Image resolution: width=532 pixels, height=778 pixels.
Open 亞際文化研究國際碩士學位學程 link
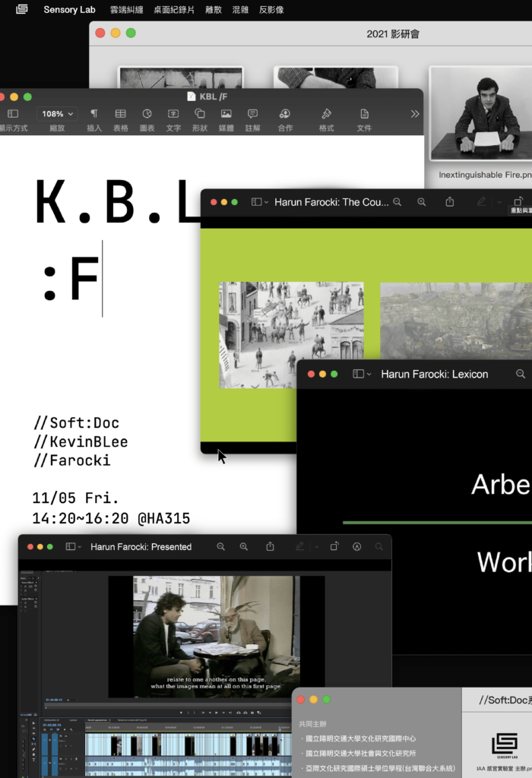(380, 768)
